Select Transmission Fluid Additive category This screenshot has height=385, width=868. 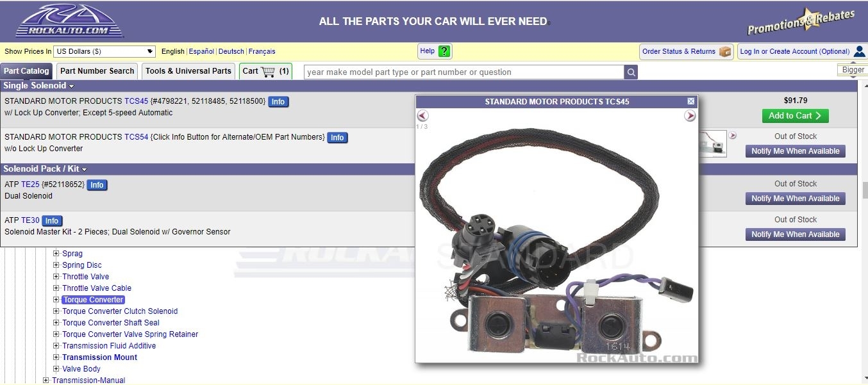(x=109, y=346)
